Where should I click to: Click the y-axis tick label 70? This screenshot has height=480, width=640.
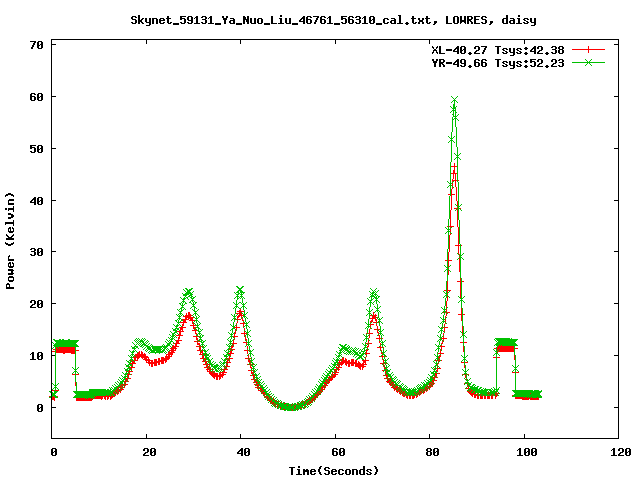click(36, 45)
